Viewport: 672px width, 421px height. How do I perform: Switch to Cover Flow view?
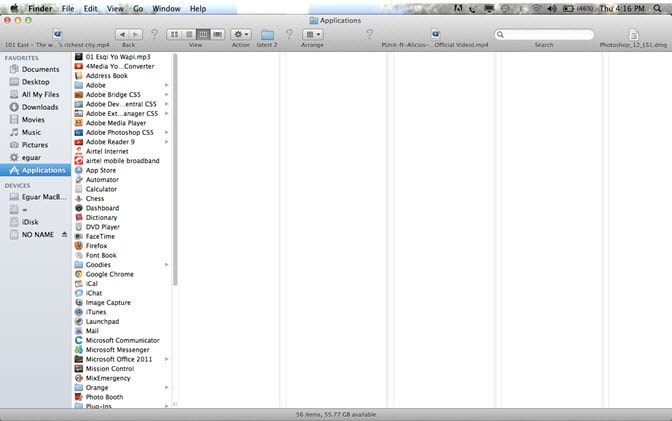pos(218,34)
